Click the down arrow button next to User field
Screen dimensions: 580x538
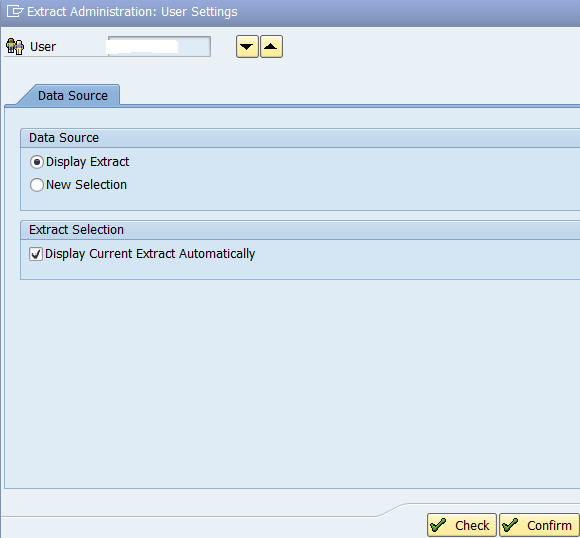[247, 47]
